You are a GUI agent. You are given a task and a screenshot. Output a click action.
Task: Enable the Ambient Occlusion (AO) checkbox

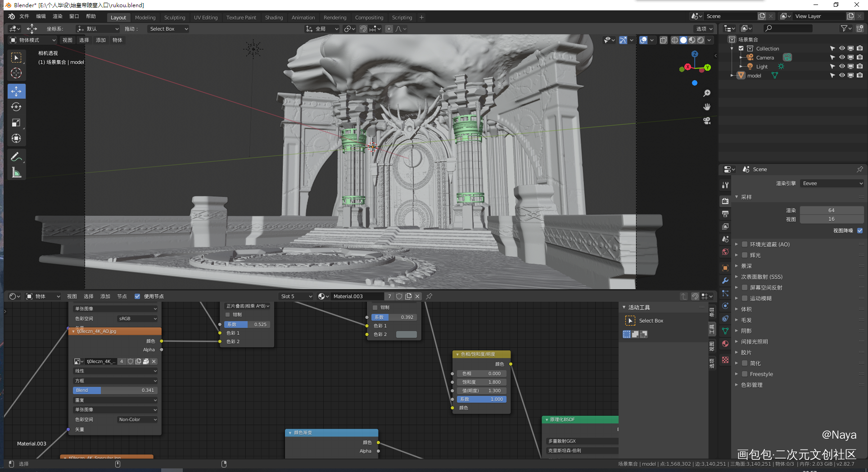click(x=745, y=245)
